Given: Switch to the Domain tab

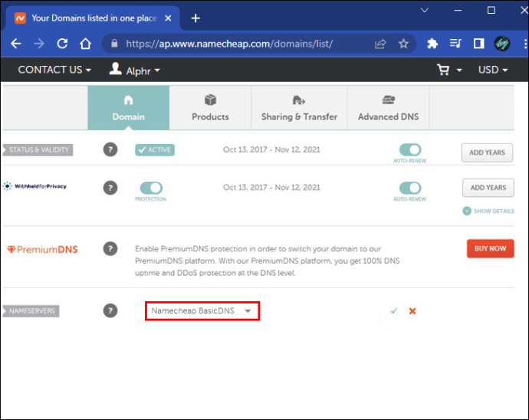Looking at the screenshot, I should (129, 107).
